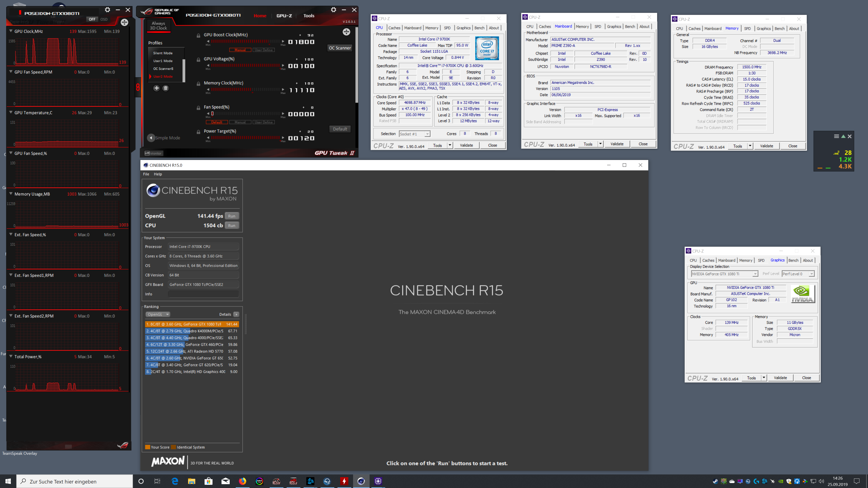Image resolution: width=868 pixels, height=488 pixels.
Task: Collapse Total Power,% graph
Action: point(11,356)
